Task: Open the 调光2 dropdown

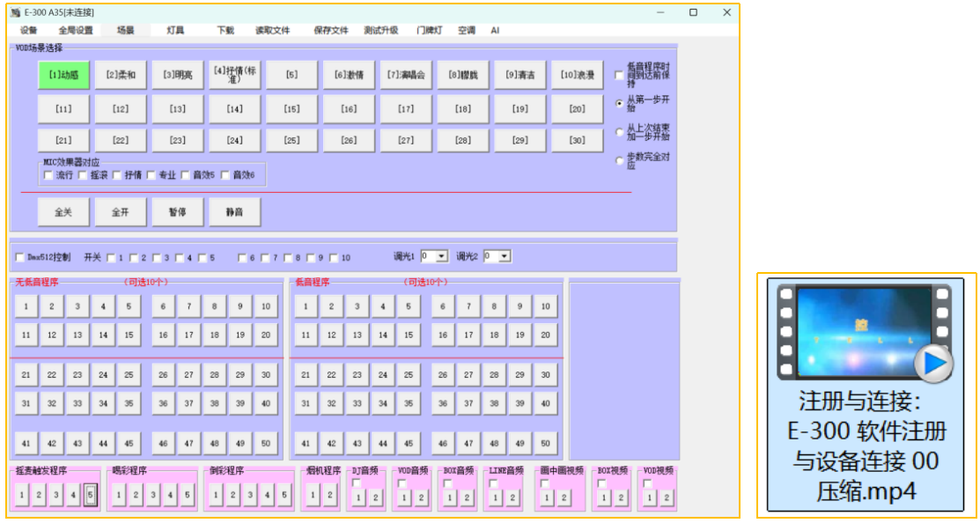Action: (x=505, y=256)
